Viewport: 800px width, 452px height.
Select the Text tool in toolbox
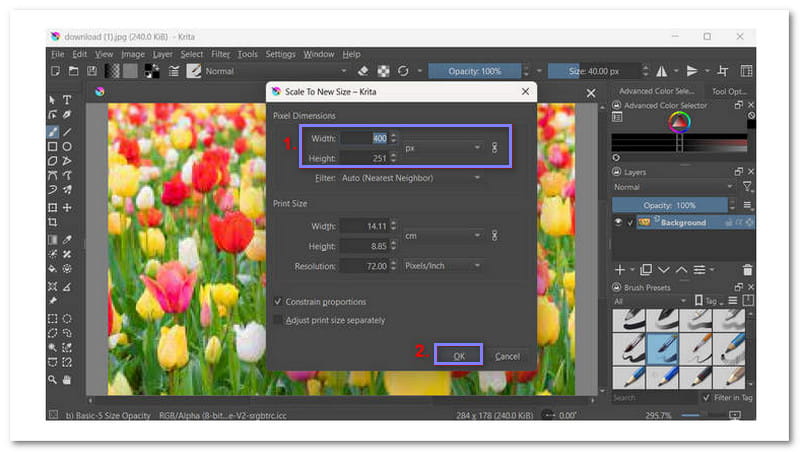tap(67, 100)
